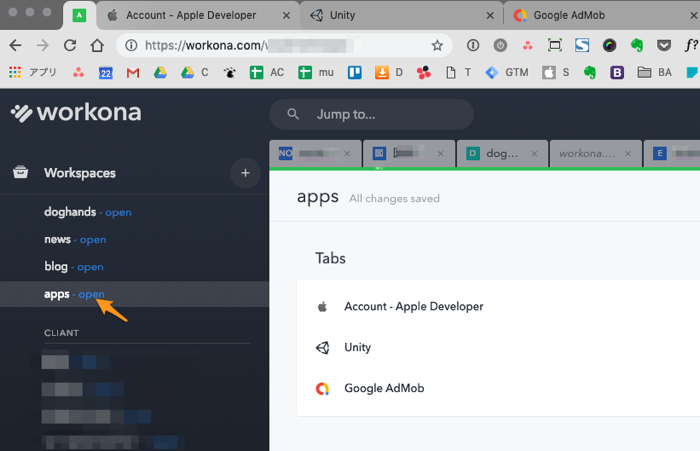Open Account - Apple Developer in tabs list
The width and height of the screenshot is (700, 451).
(414, 306)
